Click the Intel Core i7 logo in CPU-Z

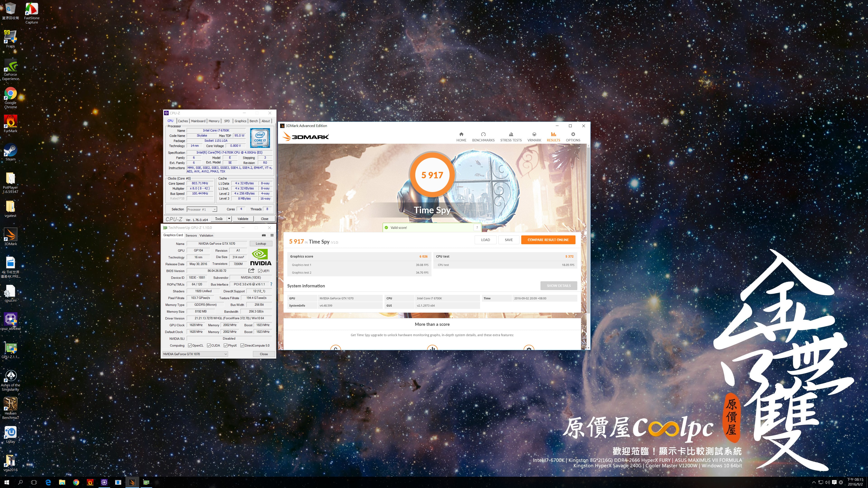click(x=260, y=138)
